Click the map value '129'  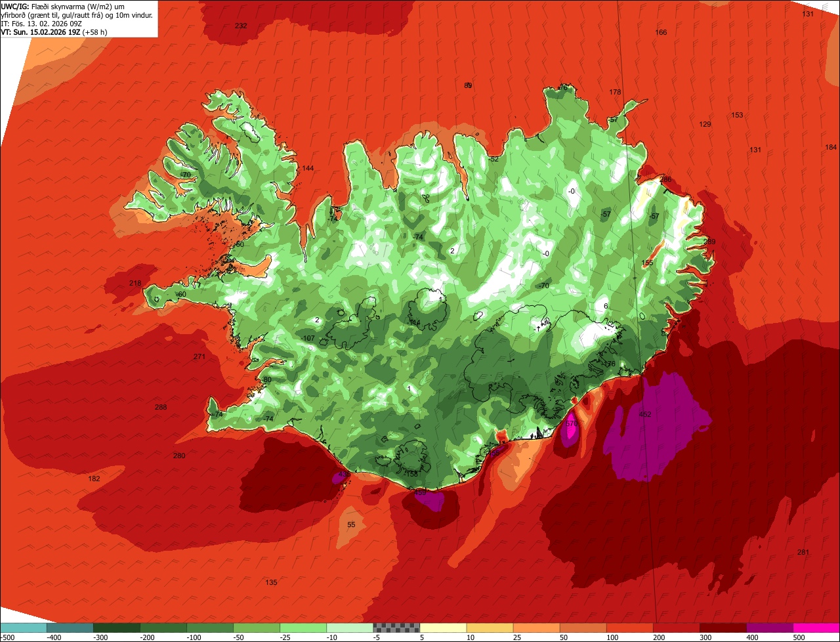pos(705,124)
